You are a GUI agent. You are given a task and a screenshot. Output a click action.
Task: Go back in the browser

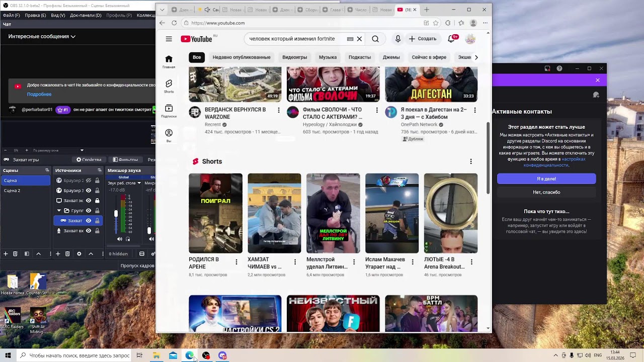click(x=162, y=23)
